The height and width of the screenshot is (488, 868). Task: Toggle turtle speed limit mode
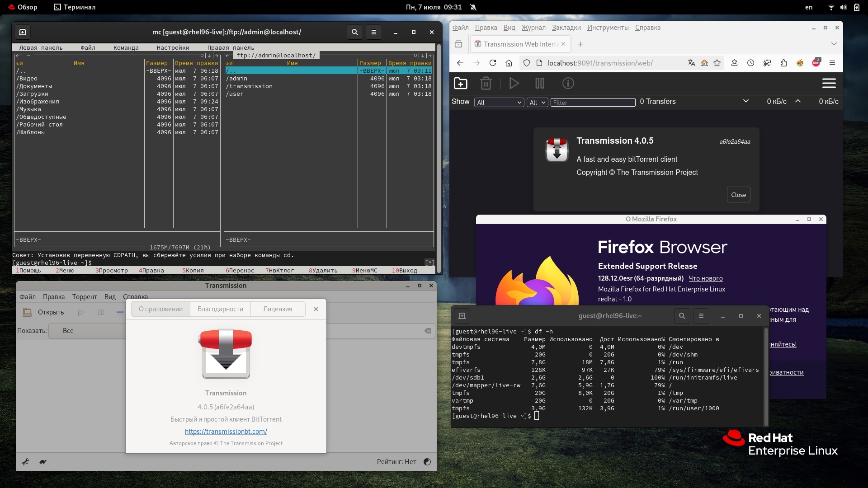43,462
